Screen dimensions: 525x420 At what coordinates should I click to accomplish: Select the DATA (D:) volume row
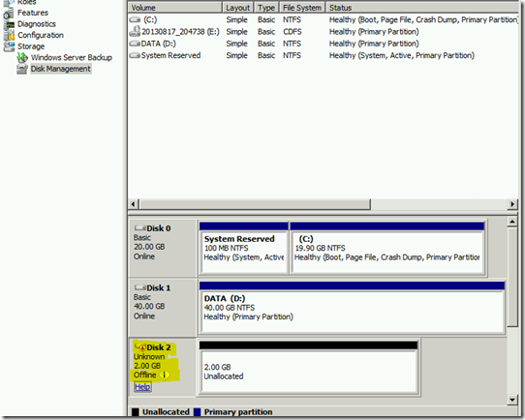coord(324,44)
